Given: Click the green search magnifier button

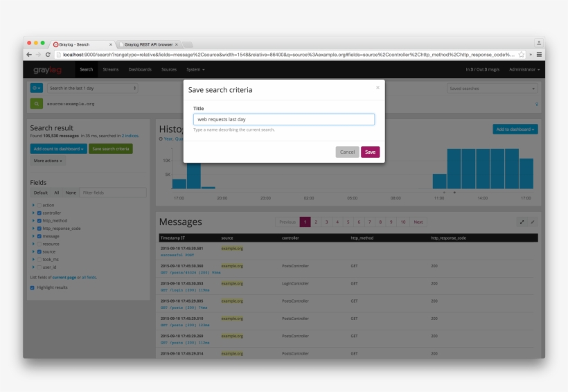Looking at the screenshot, I should pyautogui.click(x=36, y=104).
